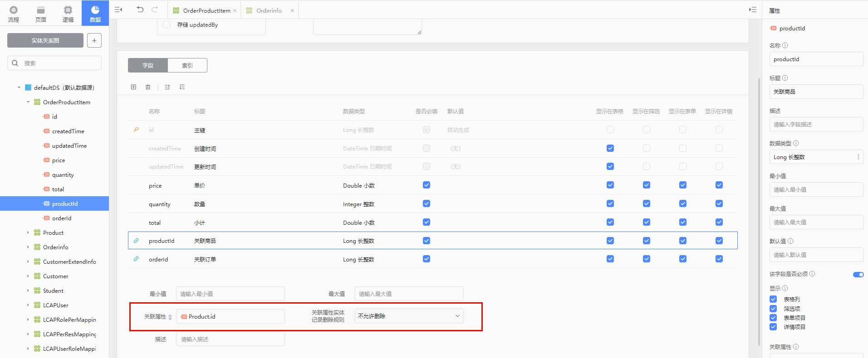Click info icon next to 默认值 label
868x358 pixels.
pyautogui.click(x=790, y=241)
